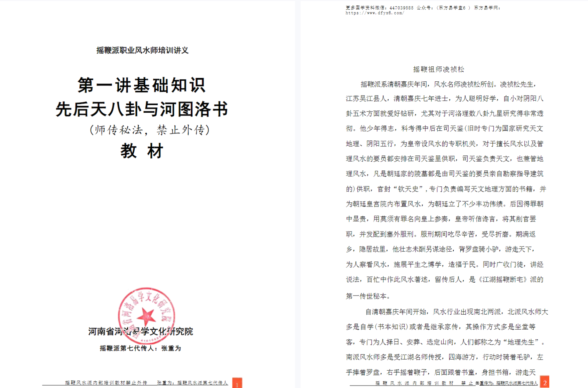Click the line starting 地理、阴阳五行
This screenshot has width=588, height=388.
[x=445, y=144]
